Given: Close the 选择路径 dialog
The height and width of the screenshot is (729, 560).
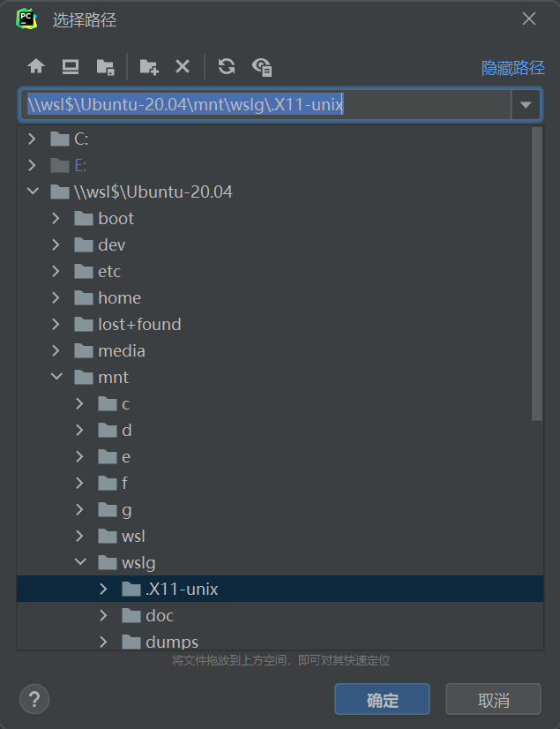Looking at the screenshot, I should pyautogui.click(x=529, y=19).
